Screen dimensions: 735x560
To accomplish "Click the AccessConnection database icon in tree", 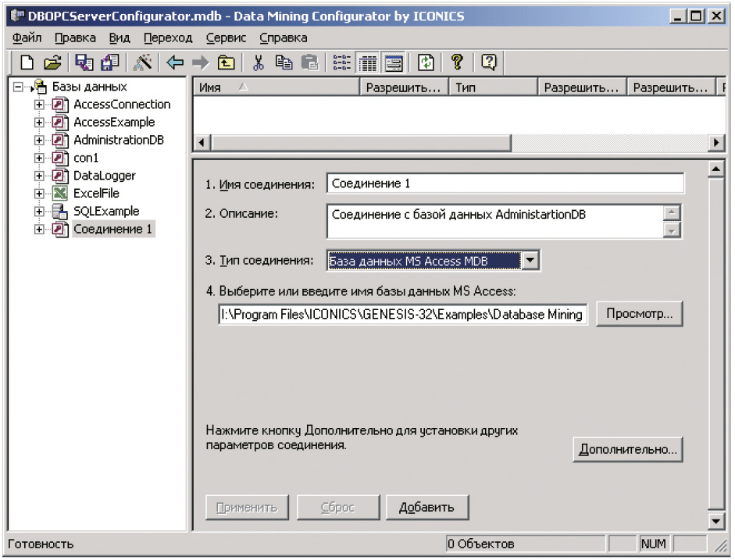I will (x=60, y=105).
